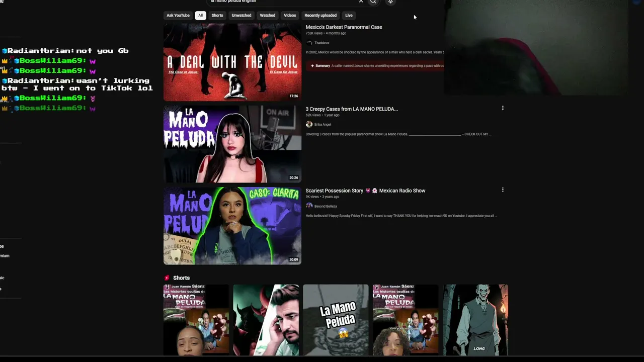Select the Ask YouTube filter chip
The height and width of the screenshot is (362, 644).
[x=178, y=15]
